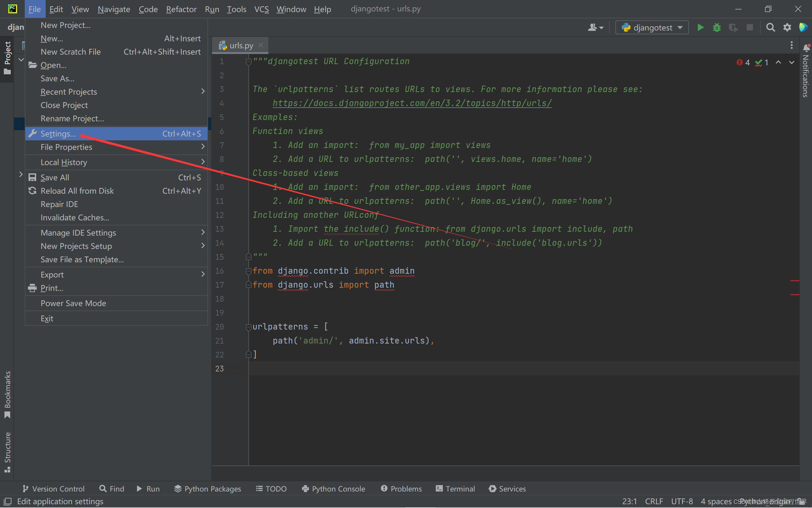Expand the File Properties submenu

[116, 147]
